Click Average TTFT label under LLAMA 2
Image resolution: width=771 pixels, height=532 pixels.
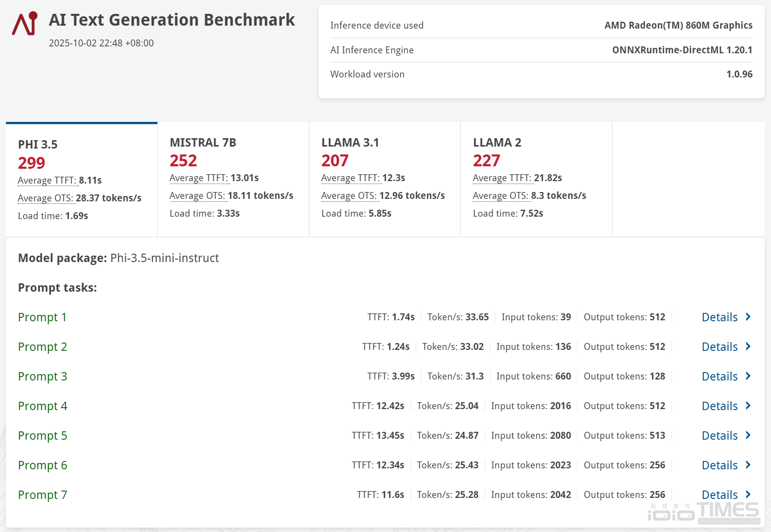[x=502, y=178]
